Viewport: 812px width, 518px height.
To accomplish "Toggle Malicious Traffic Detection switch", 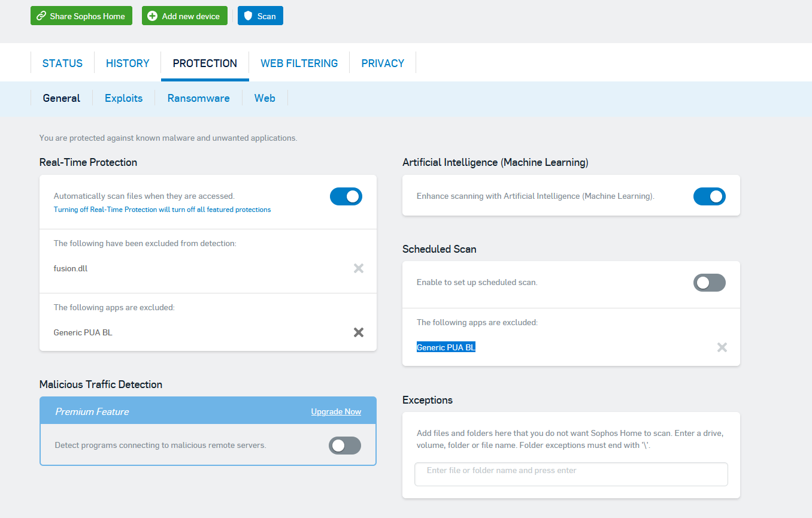I will [345, 446].
